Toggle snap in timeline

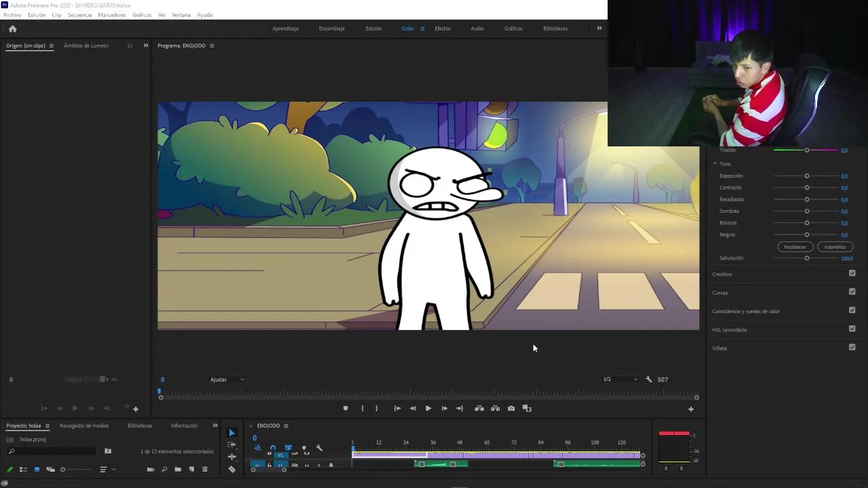point(273,448)
